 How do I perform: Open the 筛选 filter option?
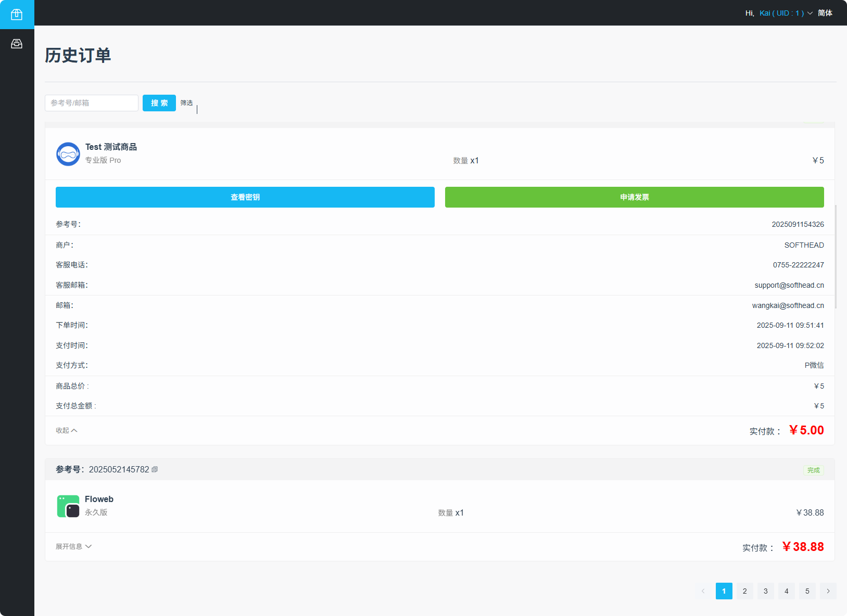186,103
